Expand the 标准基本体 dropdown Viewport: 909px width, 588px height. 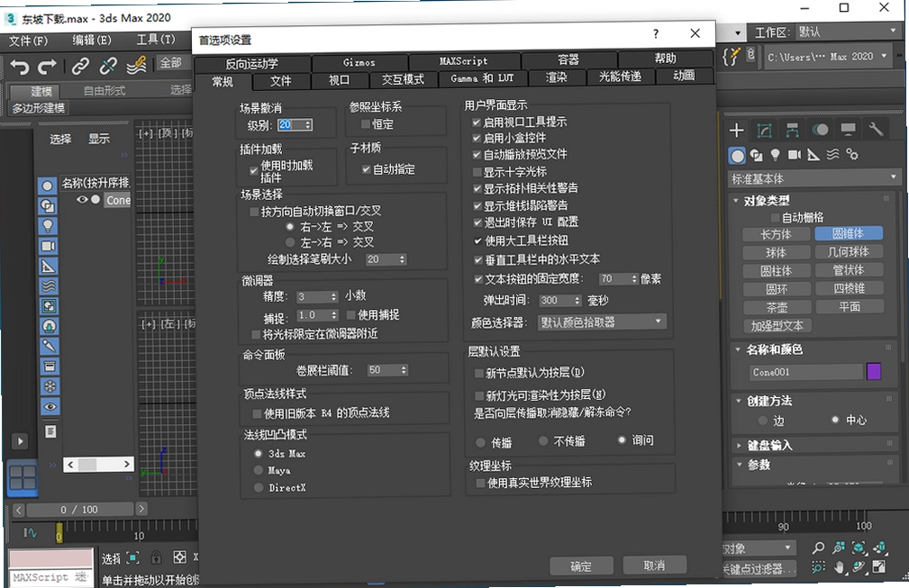coord(814,178)
